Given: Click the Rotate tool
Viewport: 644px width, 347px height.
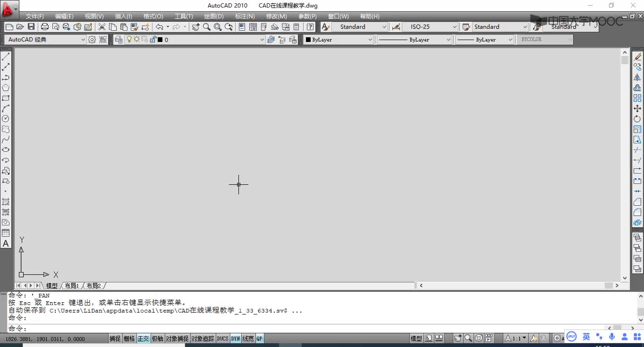Looking at the screenshot, I should coord(637,119).
